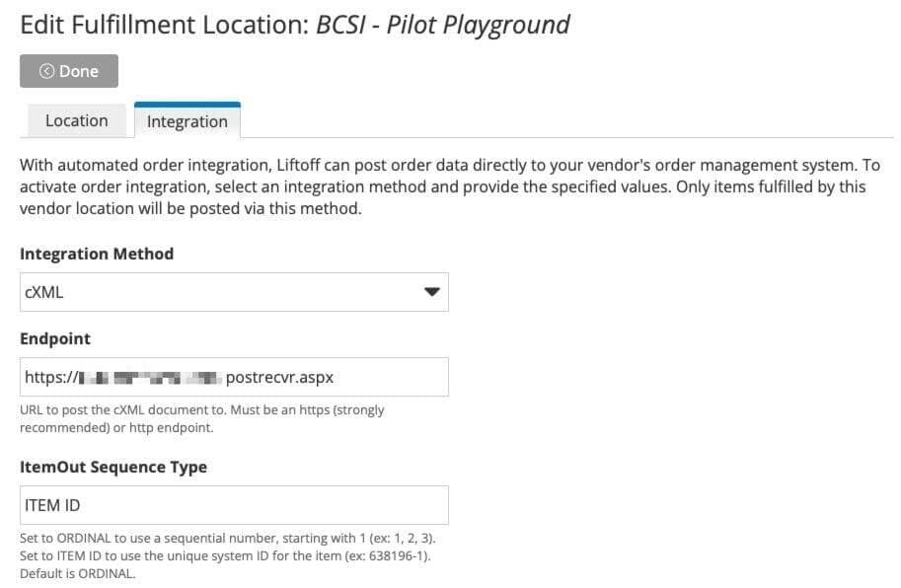Focus the Endpoint URL field

(234, 377)
